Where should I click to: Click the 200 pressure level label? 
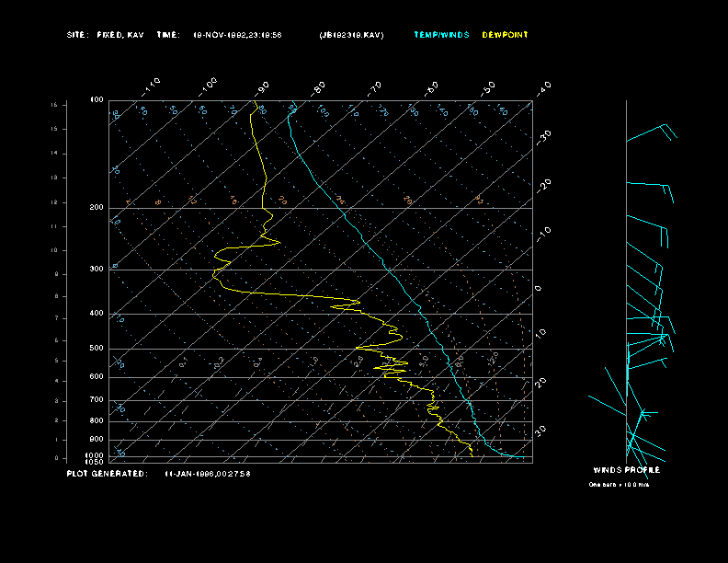(x=97, y=208)
